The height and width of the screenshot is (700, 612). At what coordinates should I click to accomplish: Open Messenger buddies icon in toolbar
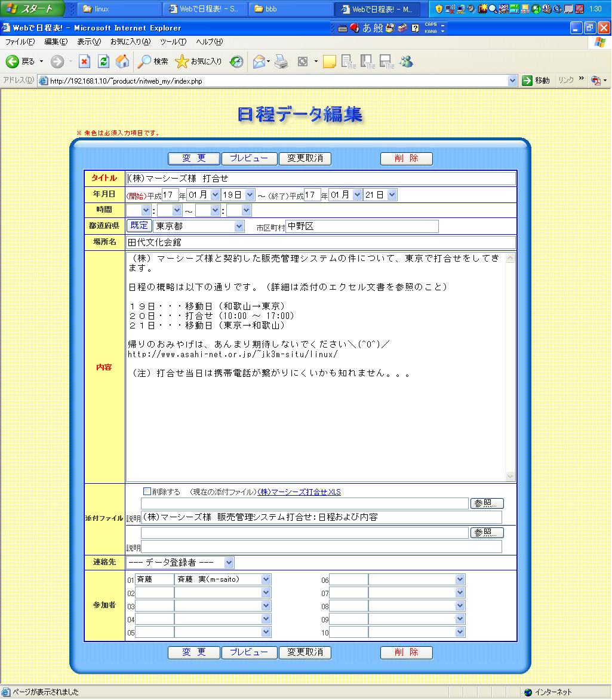point(407,62)
